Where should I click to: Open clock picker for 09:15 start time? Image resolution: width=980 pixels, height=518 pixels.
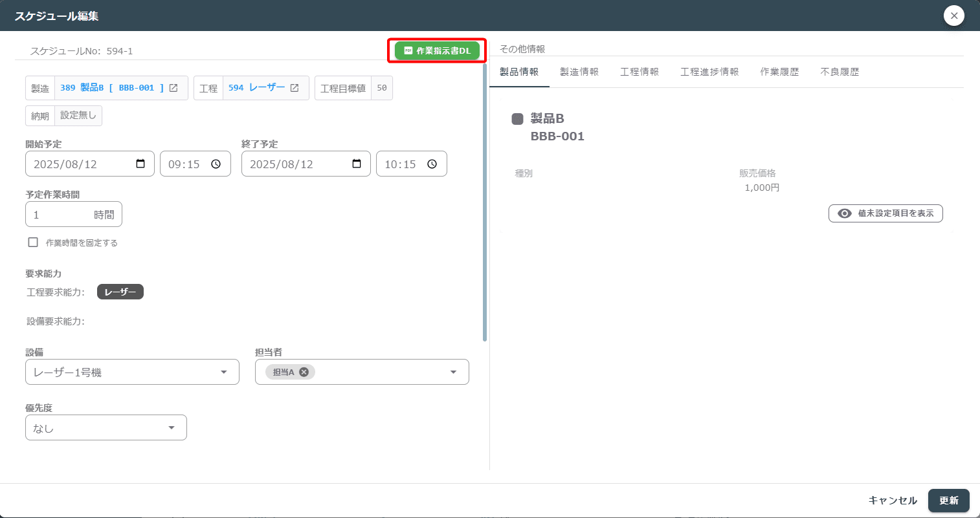click(216, 164)
